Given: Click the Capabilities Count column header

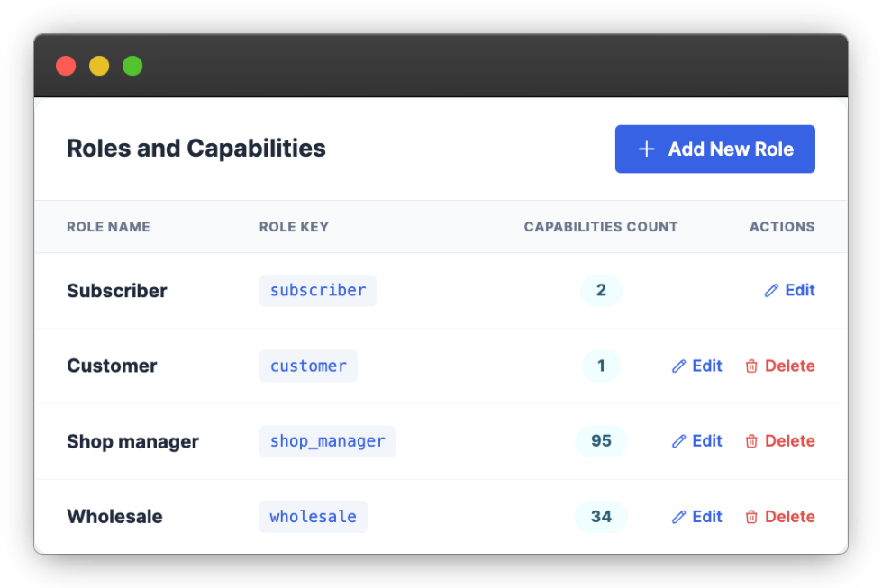Looking at the screenshot, I should point(601,227).
